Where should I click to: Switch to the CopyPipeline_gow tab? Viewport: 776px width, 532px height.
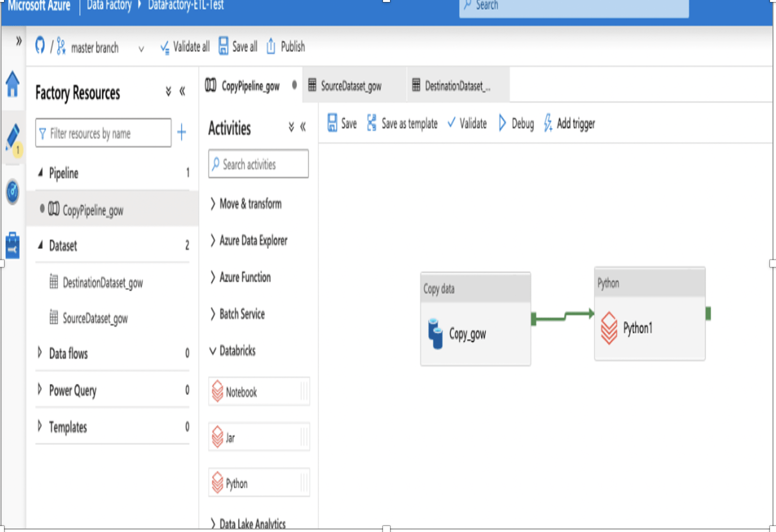tap(251, 86)
